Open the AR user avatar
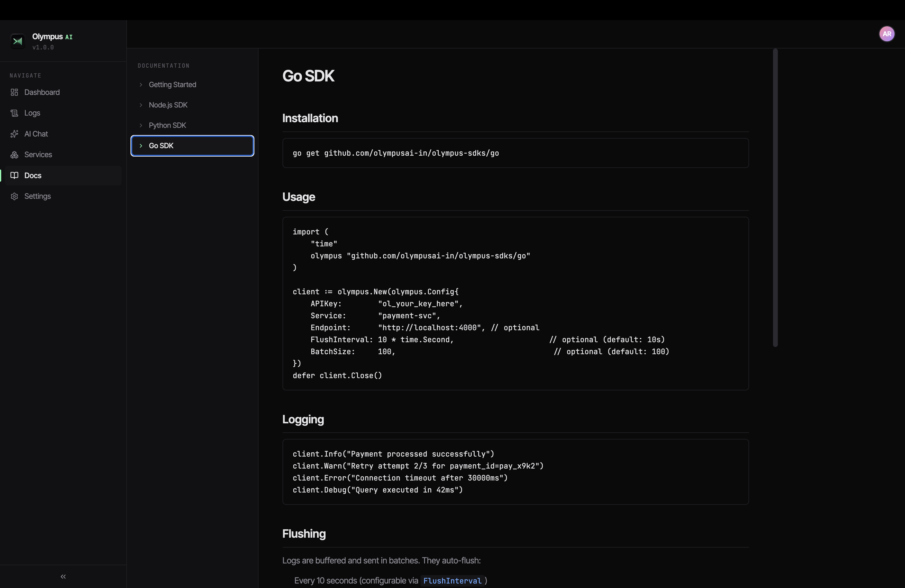This screenshot has height=588, width=905. [x=886, y=34]
